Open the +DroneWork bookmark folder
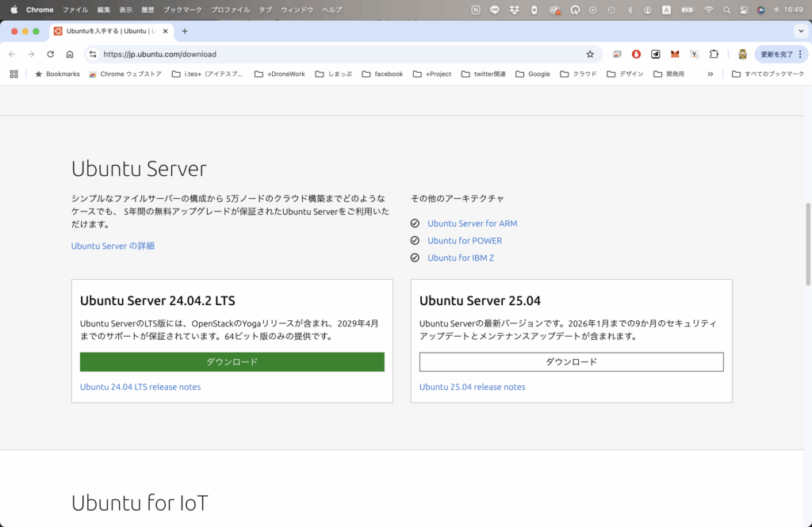 pyautogui.click(x=280, y=74)
